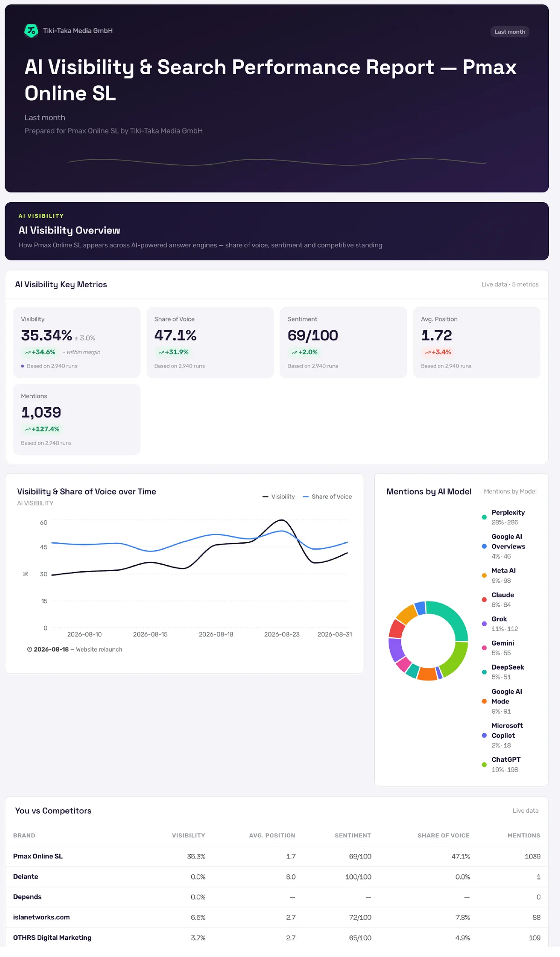Select the ChatGPT legend entry
The height and width of the screenshot is (957, 560).
point(501,765)
